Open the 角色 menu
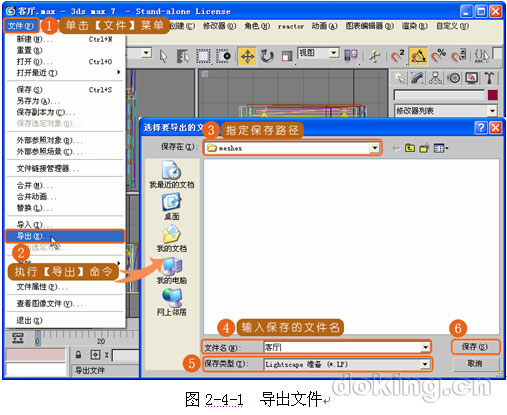The image size is (507, 415). tap(257, 26)
